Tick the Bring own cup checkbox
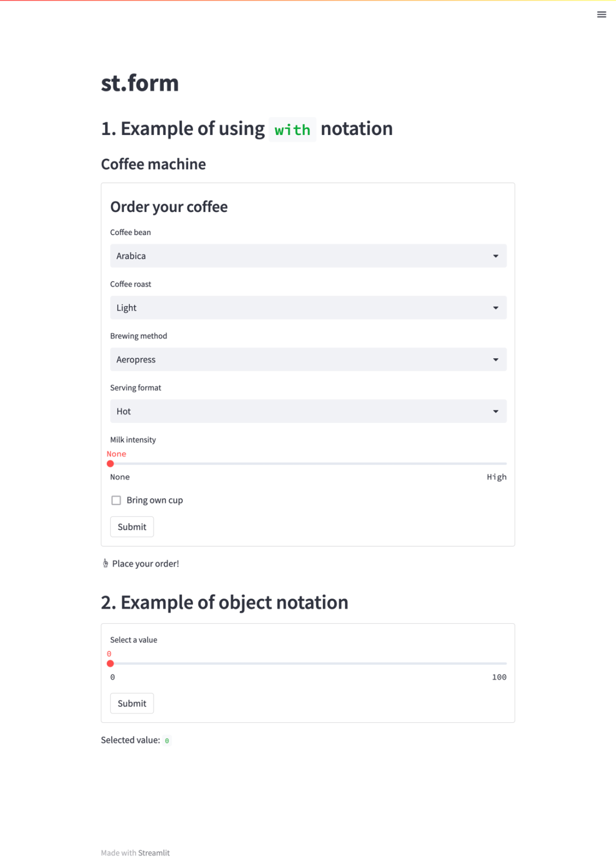616x864 pixels. (x=116, y=500)
